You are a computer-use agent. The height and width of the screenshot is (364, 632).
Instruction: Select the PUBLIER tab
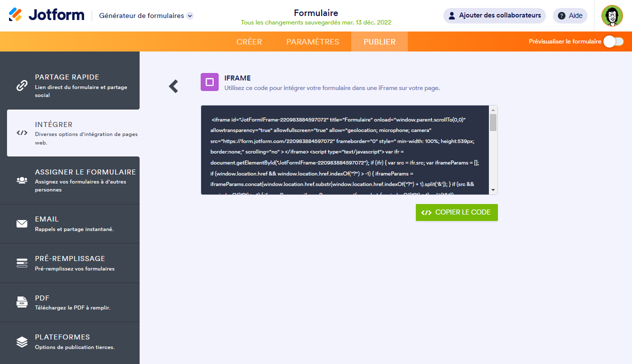tap(379, 42)
